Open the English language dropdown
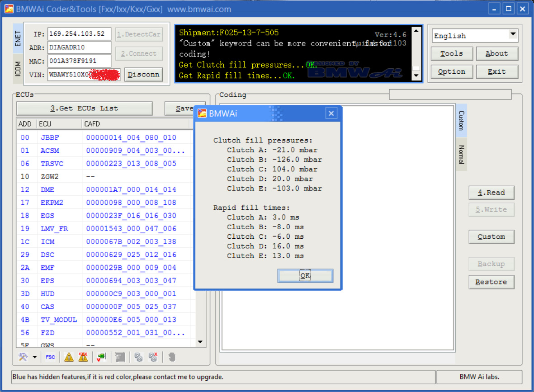This screenshot has height=392, width=534. (x=513, y=35)
